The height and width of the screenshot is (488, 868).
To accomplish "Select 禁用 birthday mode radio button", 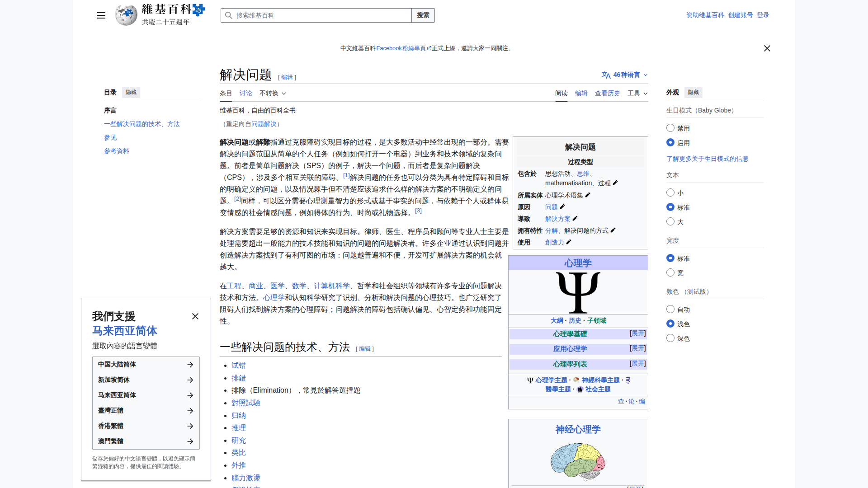I will 670,128.
